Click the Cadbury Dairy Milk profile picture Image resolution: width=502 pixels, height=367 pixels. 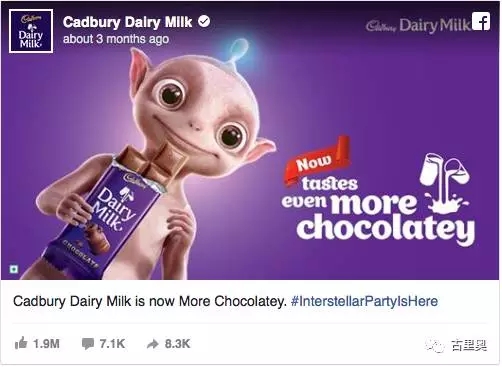(31, 31)
